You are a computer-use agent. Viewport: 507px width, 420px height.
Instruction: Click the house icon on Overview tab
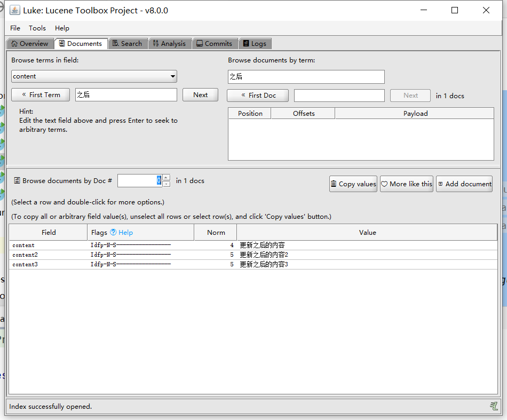(14, 44)
